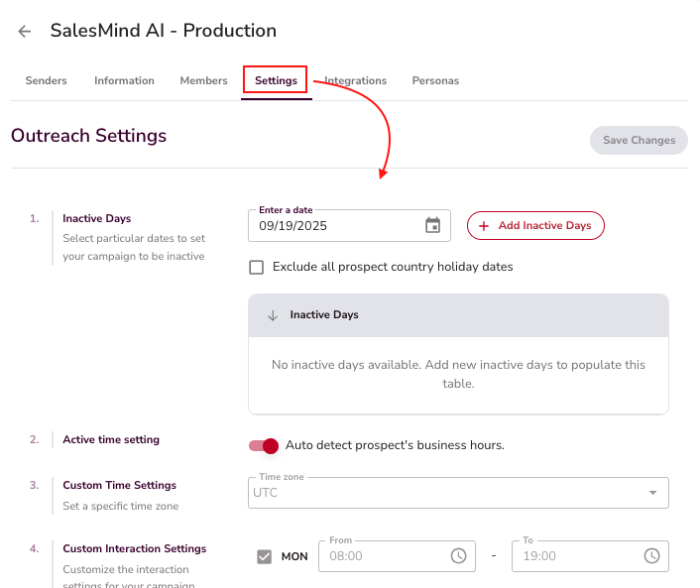Click the Save Changes button
The width and height of the screenshot is (700, 588).
639,140
